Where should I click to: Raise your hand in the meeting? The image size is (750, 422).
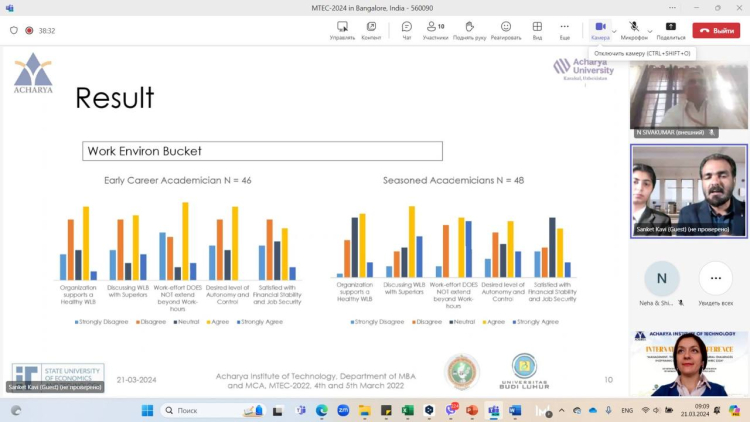point(469,29)
